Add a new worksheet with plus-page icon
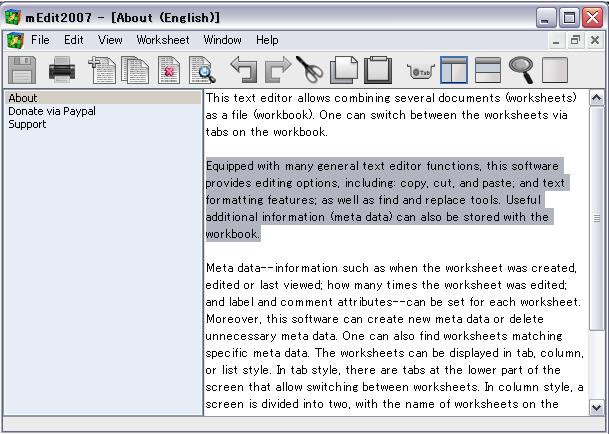Viewport: 609px width, 434px height. click(x=102, y=70)
